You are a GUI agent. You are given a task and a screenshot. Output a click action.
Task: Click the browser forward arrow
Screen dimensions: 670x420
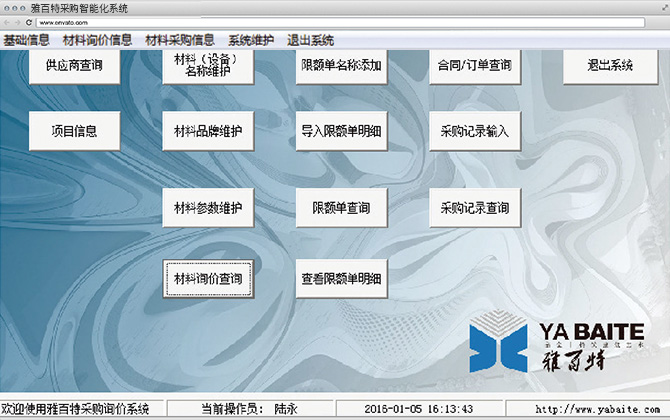pos(17,21)
